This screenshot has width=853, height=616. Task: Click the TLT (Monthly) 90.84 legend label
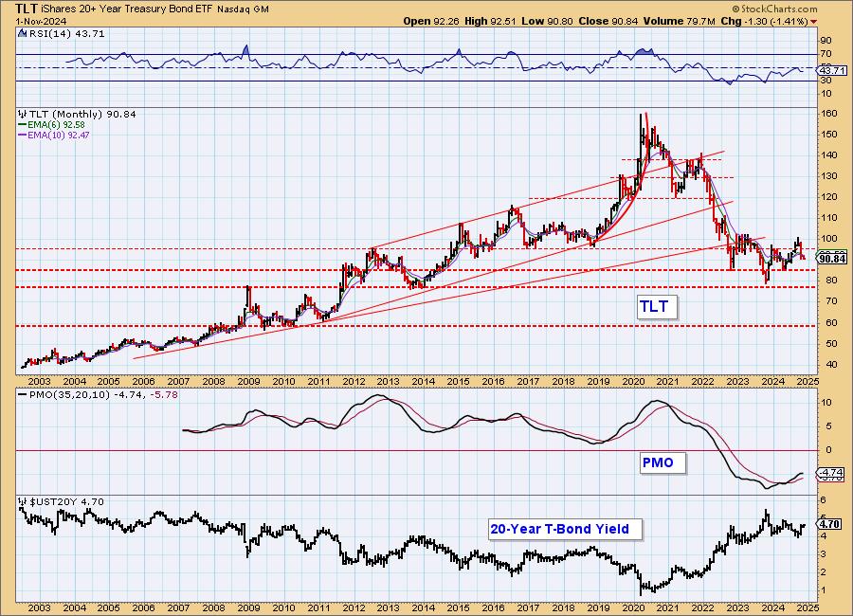click(82, 115)
